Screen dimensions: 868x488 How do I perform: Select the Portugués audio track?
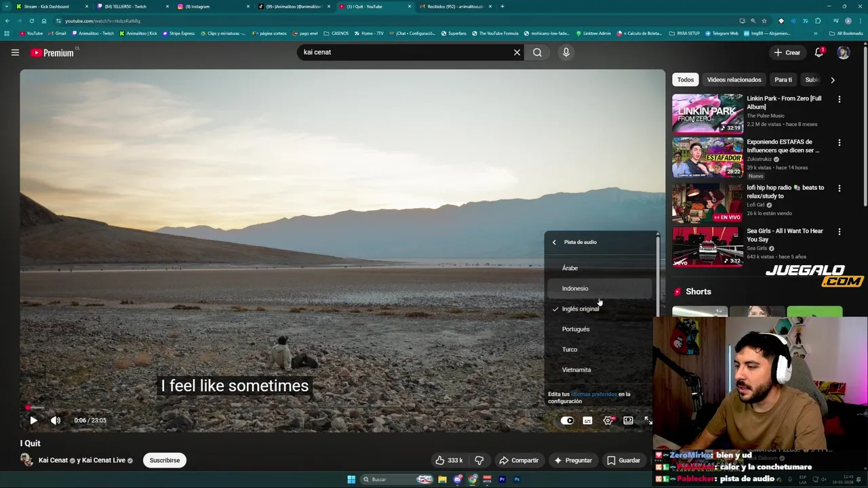click(599, 329)
